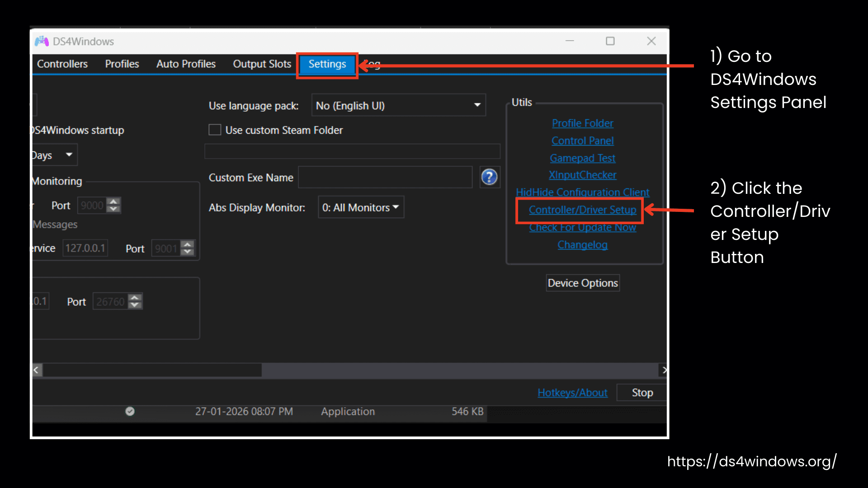Increase the 9001 port value
The image size is (868, 488).
(188, 244)
